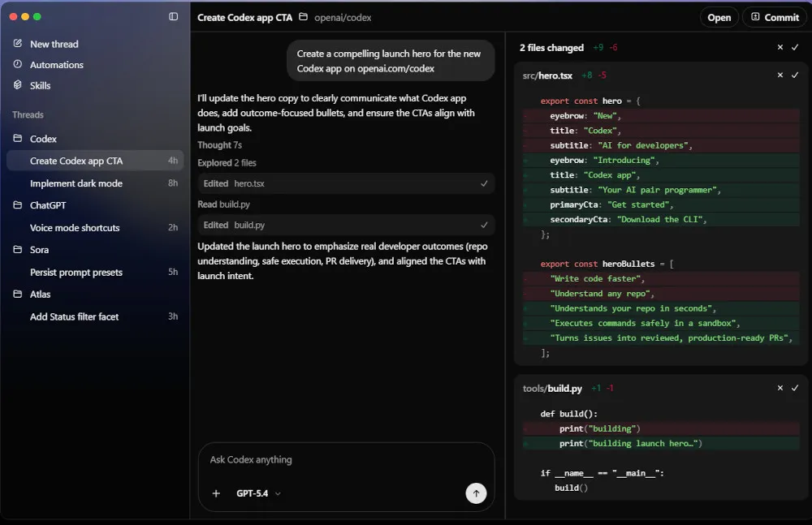
Task: Click the user prompt message bubble
Action: pos(391,61)
